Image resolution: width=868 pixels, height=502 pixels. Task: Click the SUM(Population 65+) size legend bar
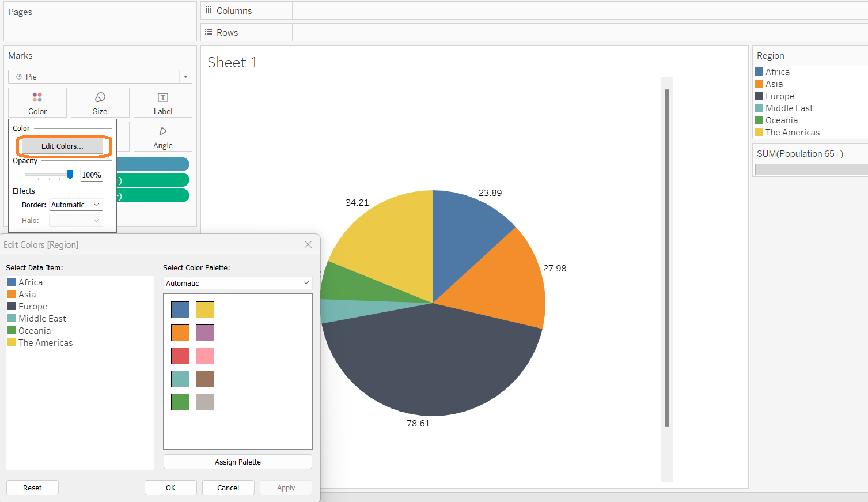811,169
